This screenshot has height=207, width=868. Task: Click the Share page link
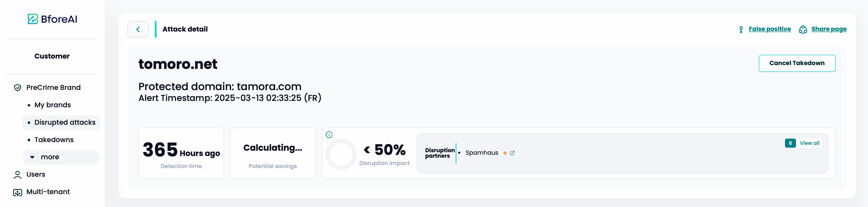tap(829, 29)
